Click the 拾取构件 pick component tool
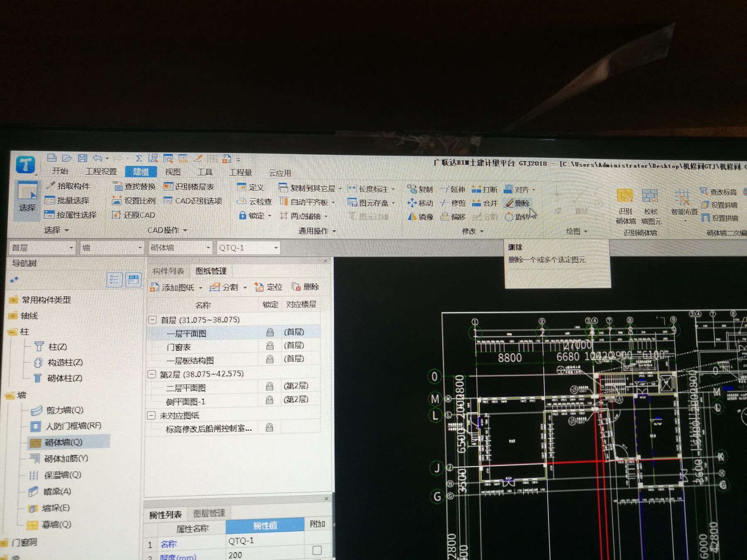The image size is (747, 560). [67, 185]
